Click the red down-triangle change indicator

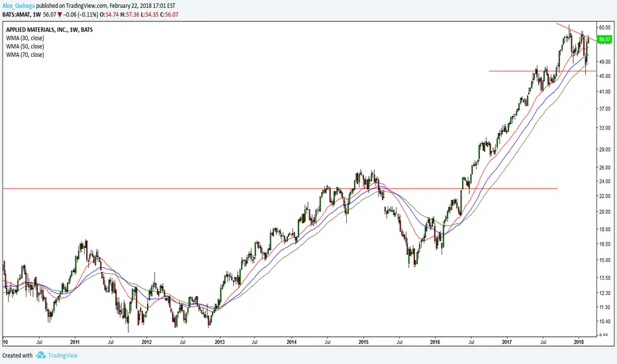[60, 15]
